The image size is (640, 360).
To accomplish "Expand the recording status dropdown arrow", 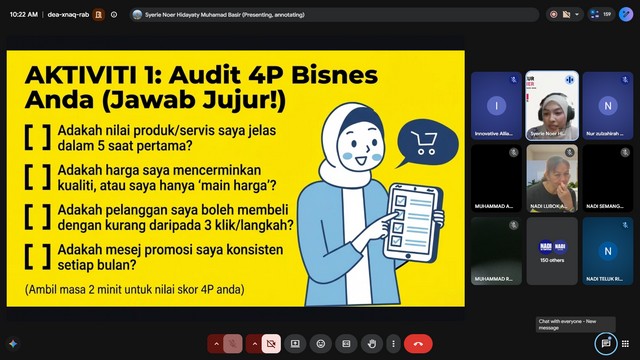I will click(577, 14).
